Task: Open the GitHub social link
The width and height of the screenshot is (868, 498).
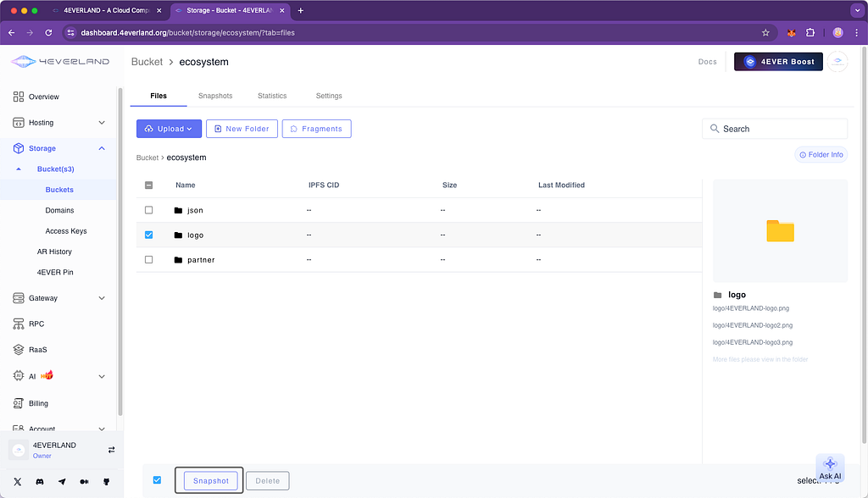Action: (x=106, y=482)
